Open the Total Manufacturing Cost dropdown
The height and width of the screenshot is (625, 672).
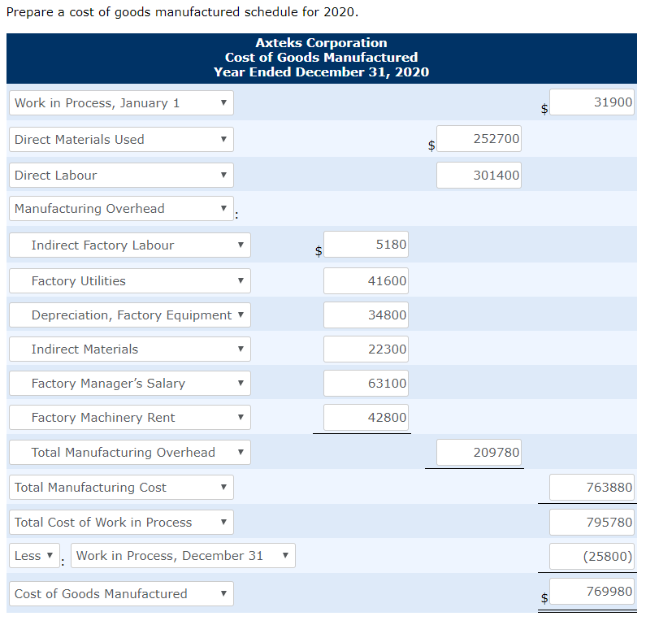[x=120, y=487]
